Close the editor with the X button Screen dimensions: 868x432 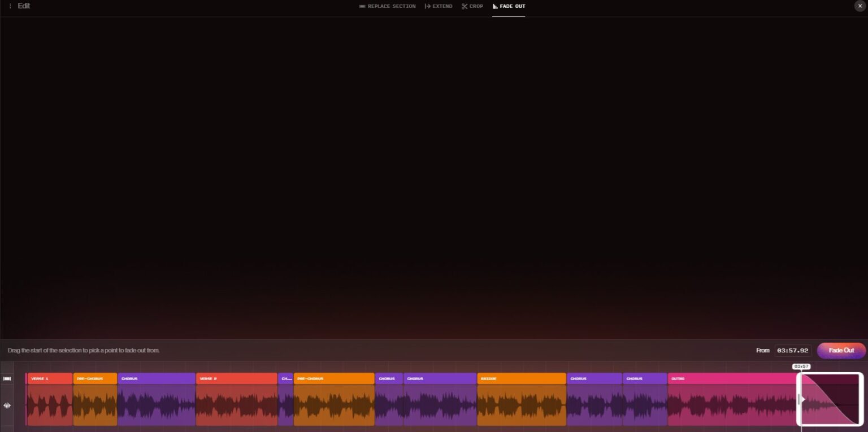coord(860,6)
